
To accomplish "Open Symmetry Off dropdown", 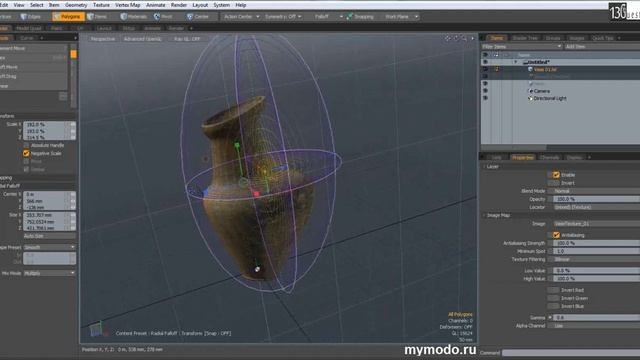I will coord(283,17).
